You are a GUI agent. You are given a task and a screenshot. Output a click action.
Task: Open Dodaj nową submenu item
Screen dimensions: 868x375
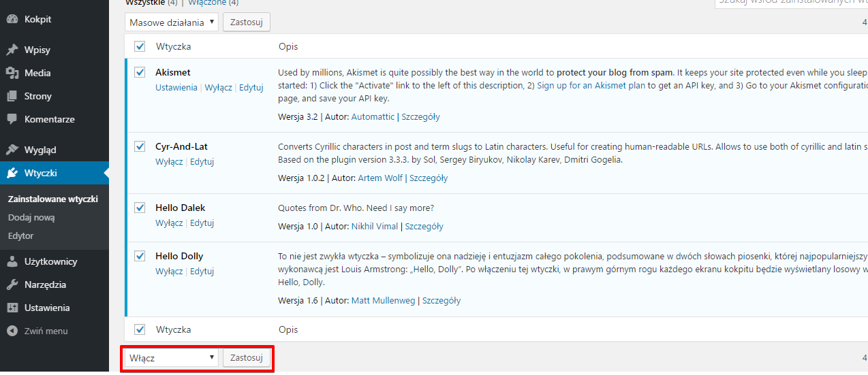point(31,218)
